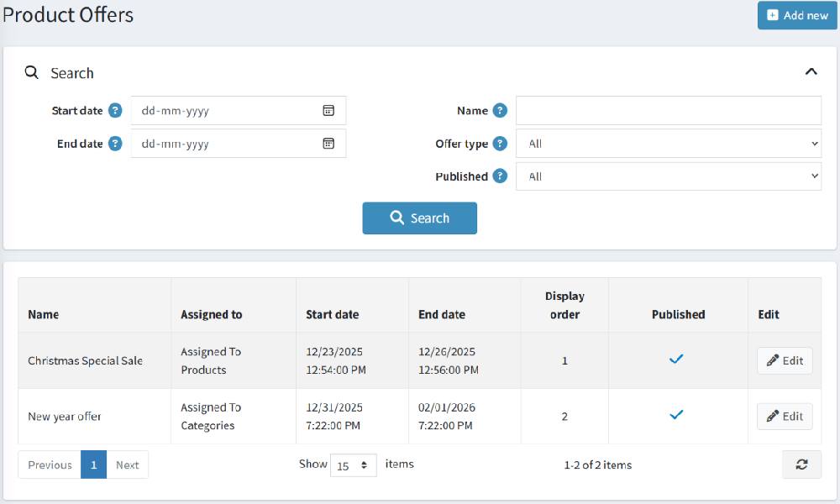Viewport: 840px width, 504px height.
Task: Select page 1 in pagination
Action: click(x=93, y=464)
